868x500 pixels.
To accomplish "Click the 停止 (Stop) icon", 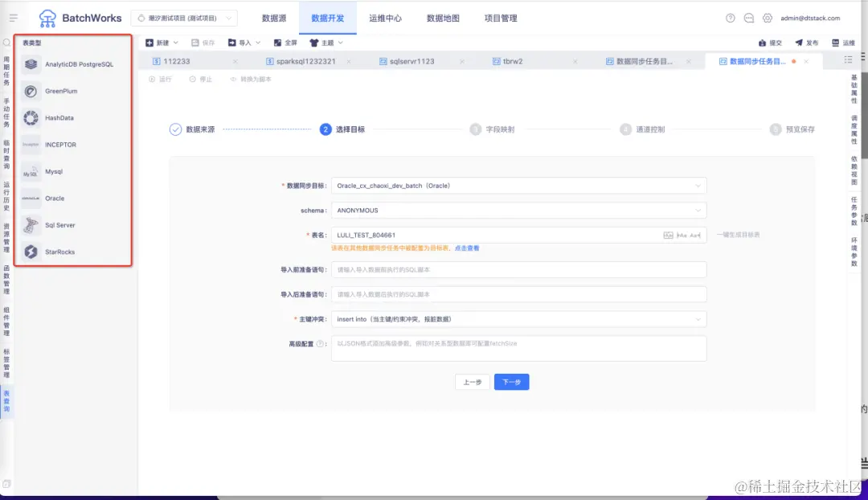I will click(x=199, y=79).
